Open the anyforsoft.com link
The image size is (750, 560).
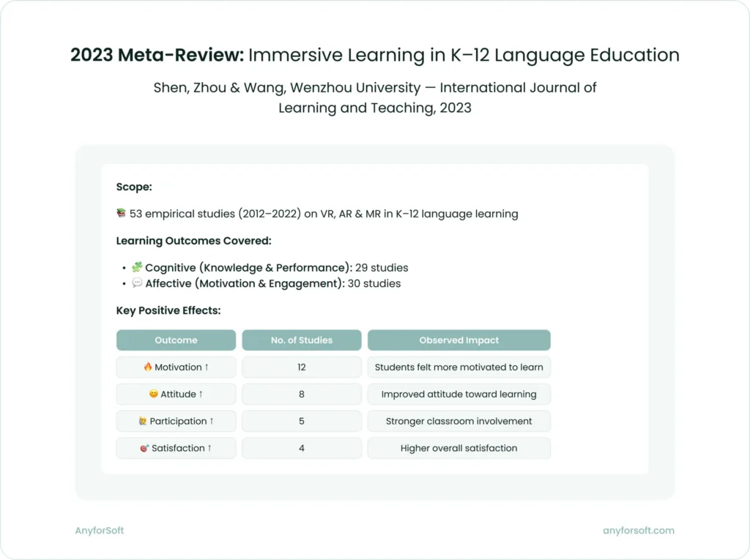[638, 530]
